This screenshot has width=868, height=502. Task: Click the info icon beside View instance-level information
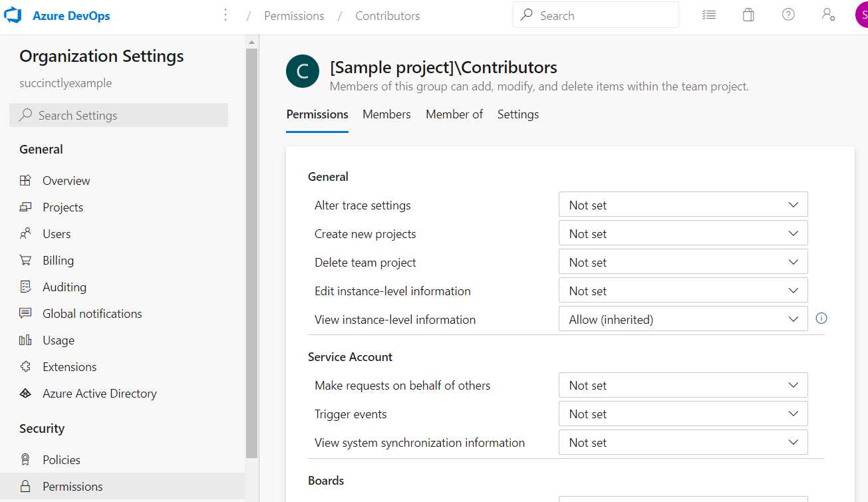point(821,318)
